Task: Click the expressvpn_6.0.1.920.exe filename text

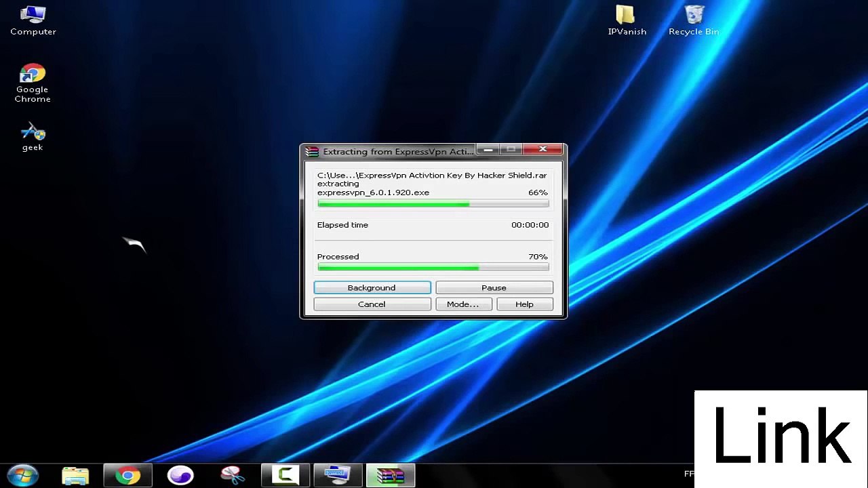Action: pos(373,192)
